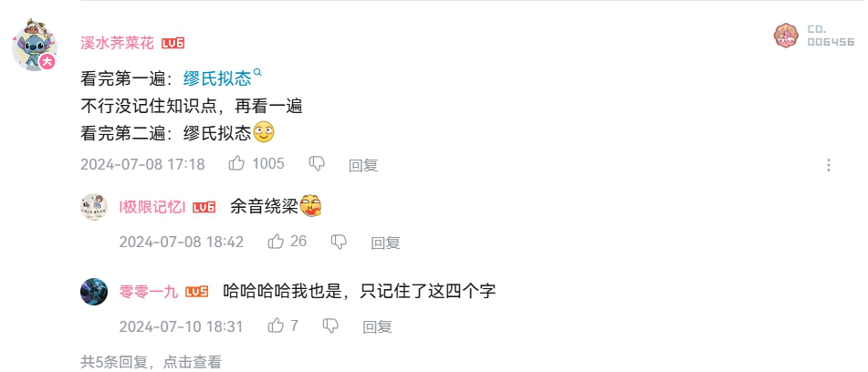The width and height of the screenshot is (868, 372).
Task: Dislike the 余音绕梁 reply
Action: (339, 242)
